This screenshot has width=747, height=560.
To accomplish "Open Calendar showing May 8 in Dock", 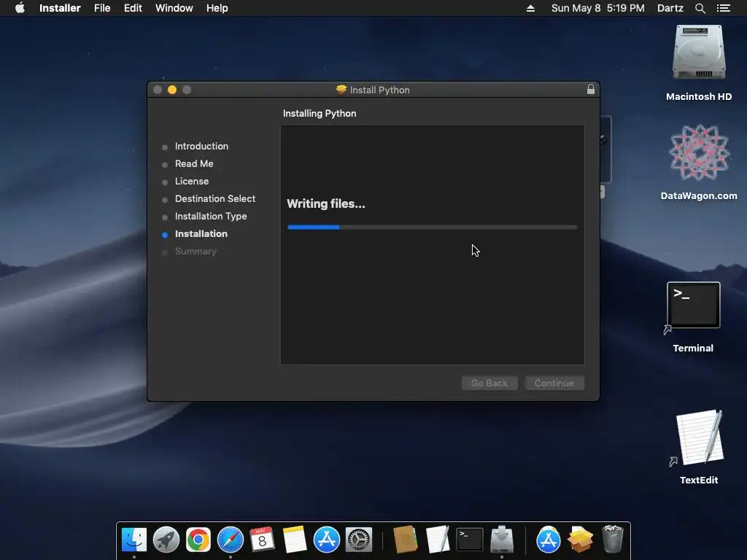I will [x=262, y=540].
